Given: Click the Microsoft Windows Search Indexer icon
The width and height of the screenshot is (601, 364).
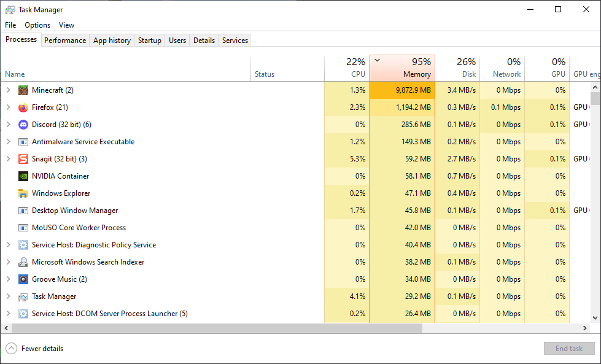Looking at the screenshot, I should pyautogui.click(x=23, y=262).
